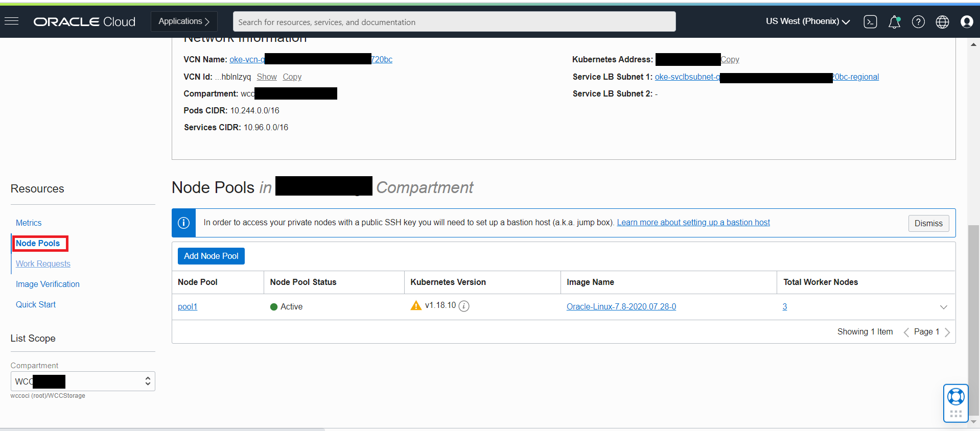
Task: Open the US West (Phoenix) region dropdown
Action: point(808,21)
